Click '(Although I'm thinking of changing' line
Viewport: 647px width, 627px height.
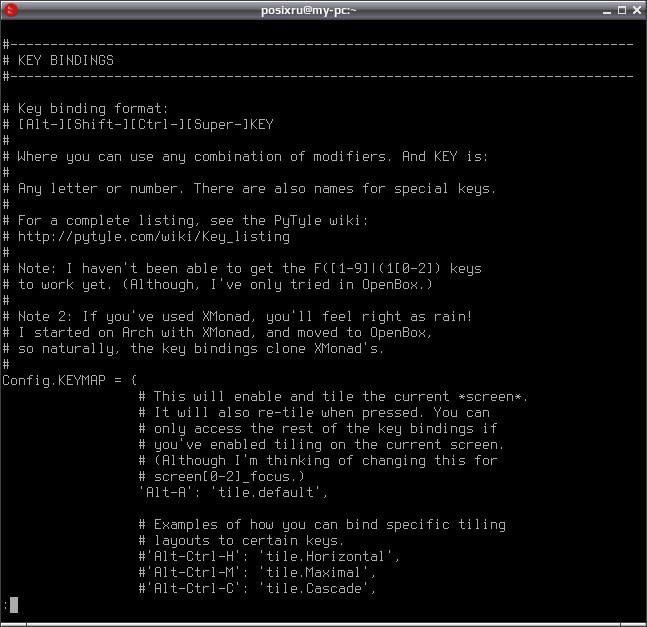318,461
